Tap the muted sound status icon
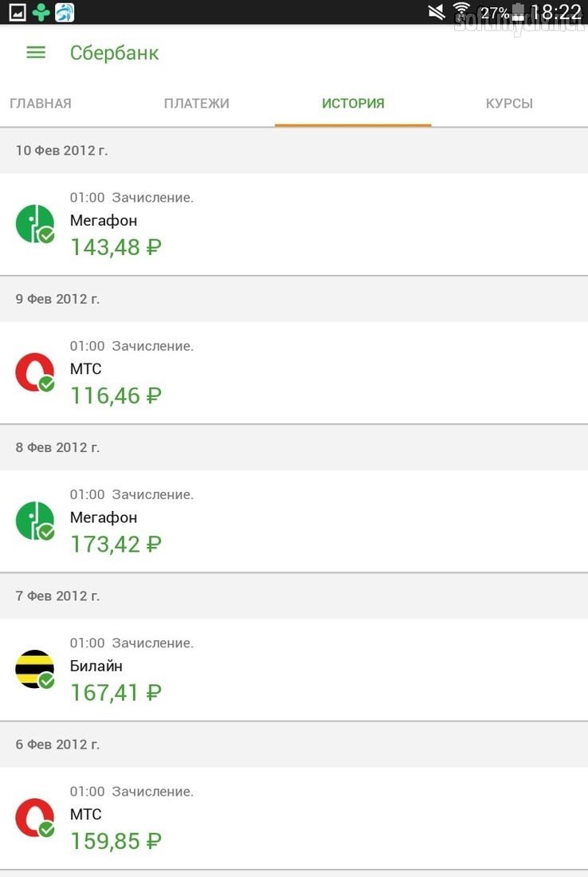The width and height of the screenshot is (588, 877). 436,11
